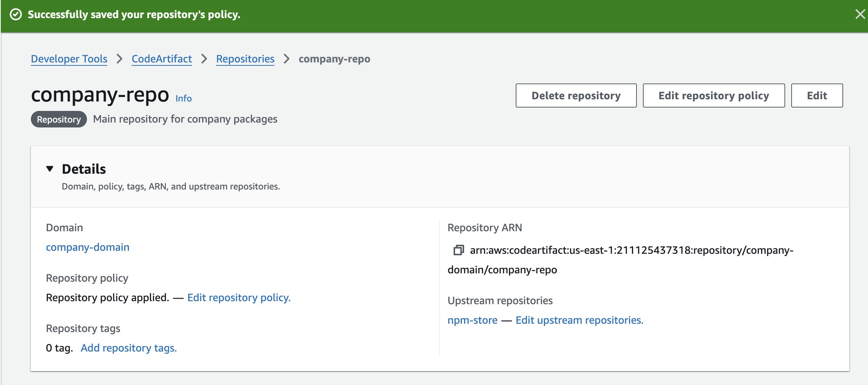This screenshot has height=385, width=868.
Task: Open the npm-store upstream repository
Action: pos(472,320)
